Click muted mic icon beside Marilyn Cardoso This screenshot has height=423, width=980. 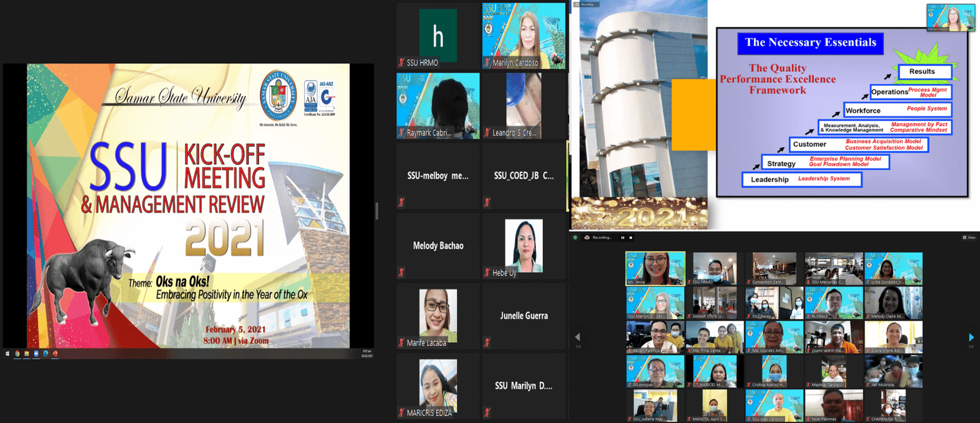[488, 62]
